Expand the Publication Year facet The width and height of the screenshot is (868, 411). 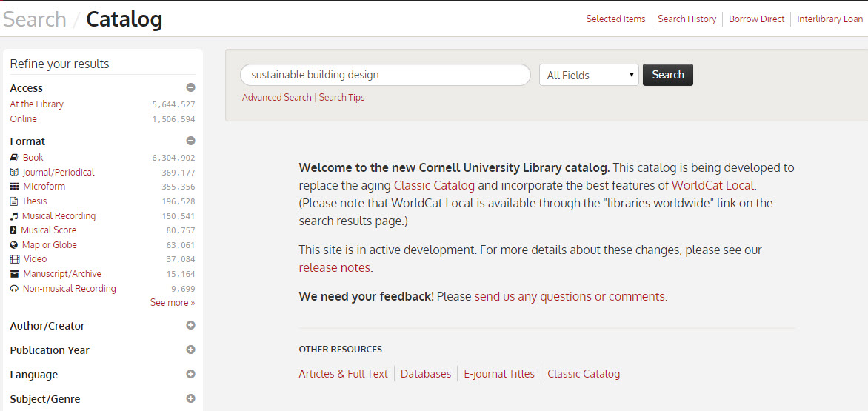(190, 350)
